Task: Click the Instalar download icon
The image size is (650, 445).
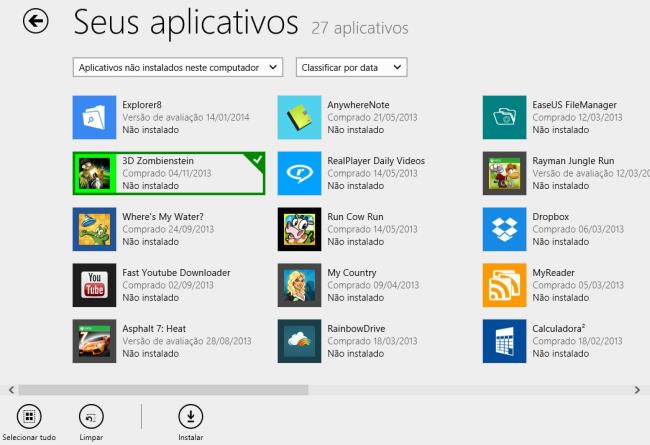Action: (x=191, y=416)
